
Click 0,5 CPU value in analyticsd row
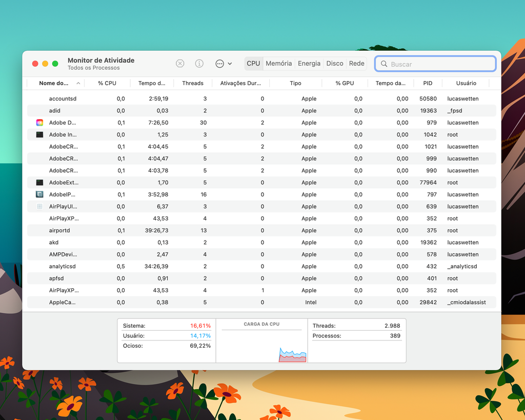click(121, 266)
